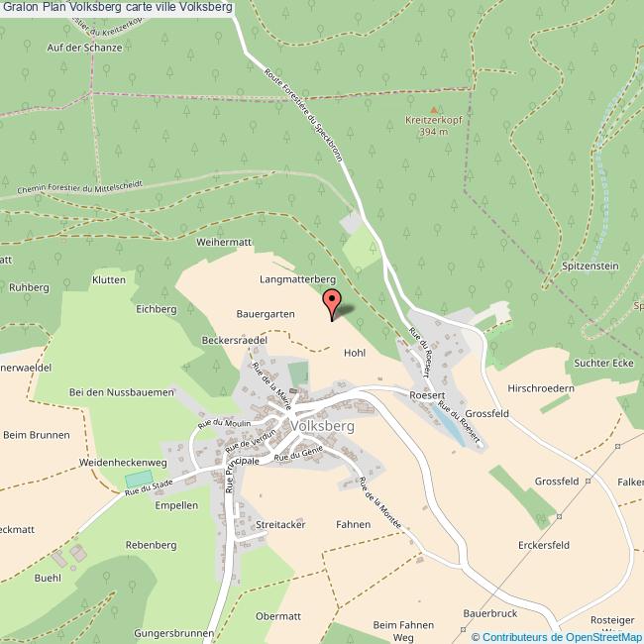Image resolution: width=644 pixels, height=644 pixels.
Task: Select the Kreitzerkopf 394 m label
Action: (434, 126)
